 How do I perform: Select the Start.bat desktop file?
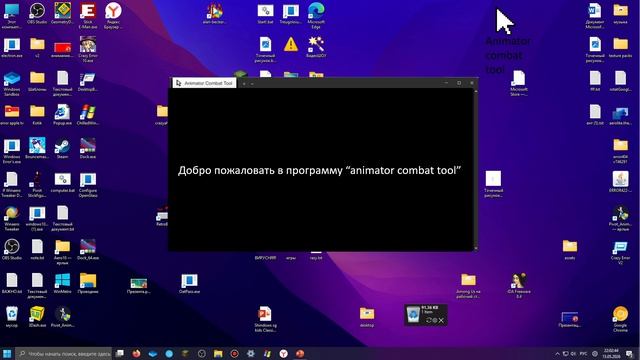[265, 13]
